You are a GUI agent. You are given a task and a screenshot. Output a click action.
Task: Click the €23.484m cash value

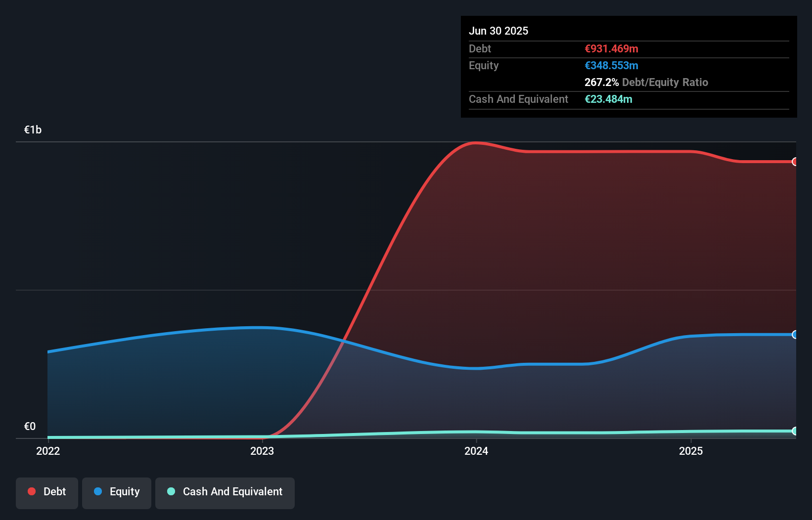coord(608,99)
